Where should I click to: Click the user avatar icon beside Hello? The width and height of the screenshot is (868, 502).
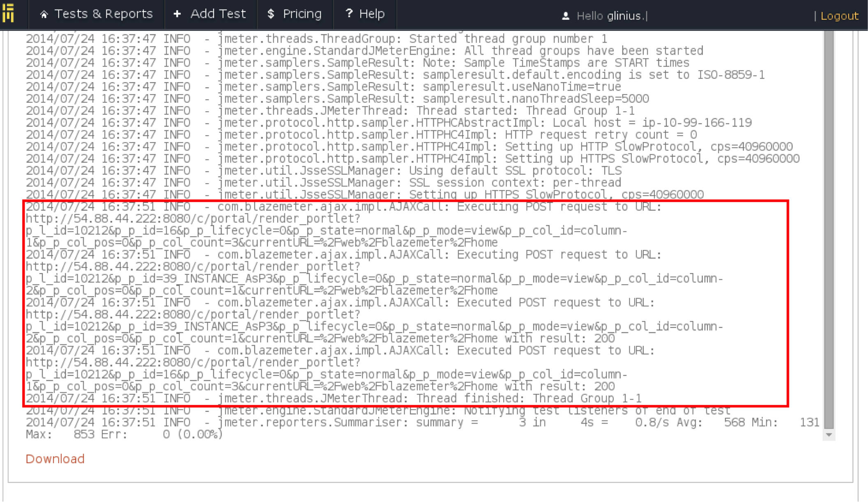(566, 16)
